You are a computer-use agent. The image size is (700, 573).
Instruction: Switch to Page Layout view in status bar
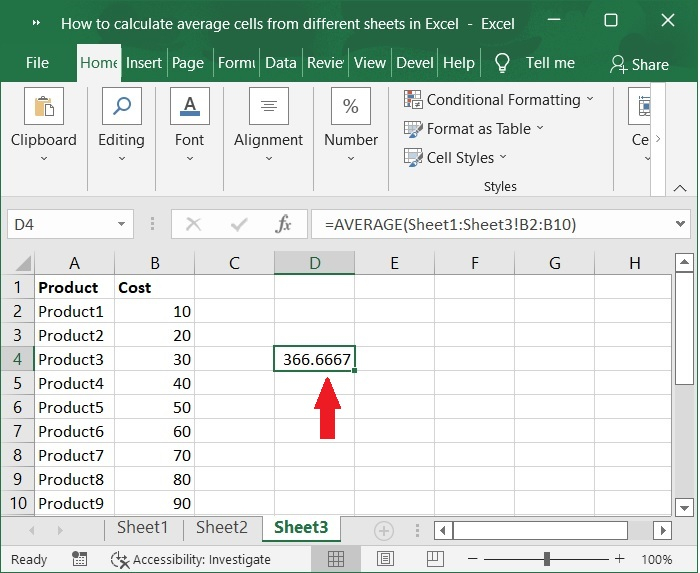(386, 559)
